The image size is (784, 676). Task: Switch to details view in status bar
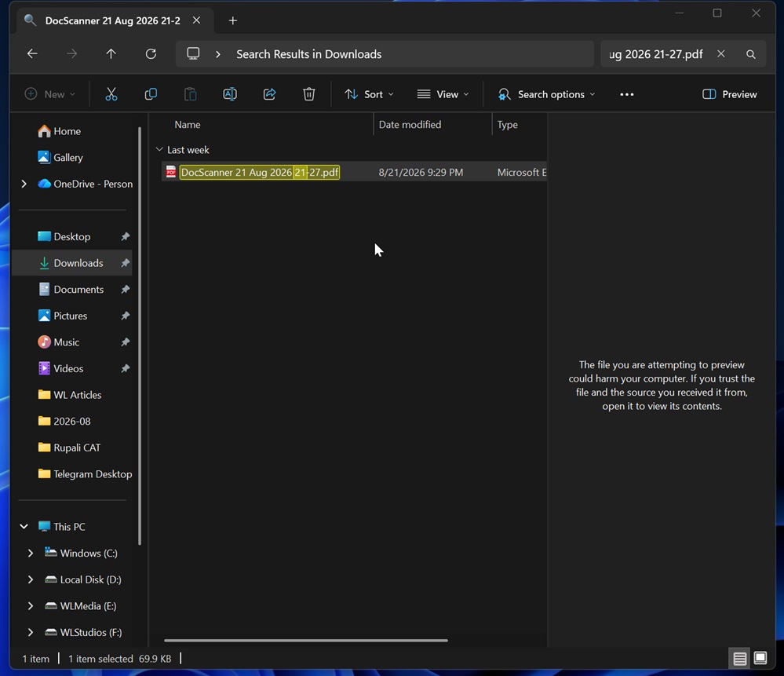(x=739, y=659)
